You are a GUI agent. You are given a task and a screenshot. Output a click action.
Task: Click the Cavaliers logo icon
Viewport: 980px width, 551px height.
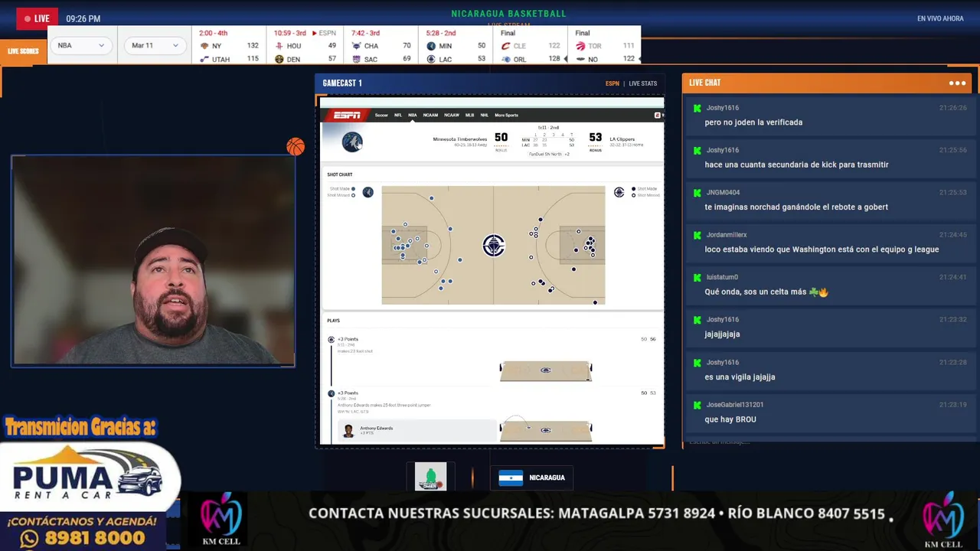[505, 46]
